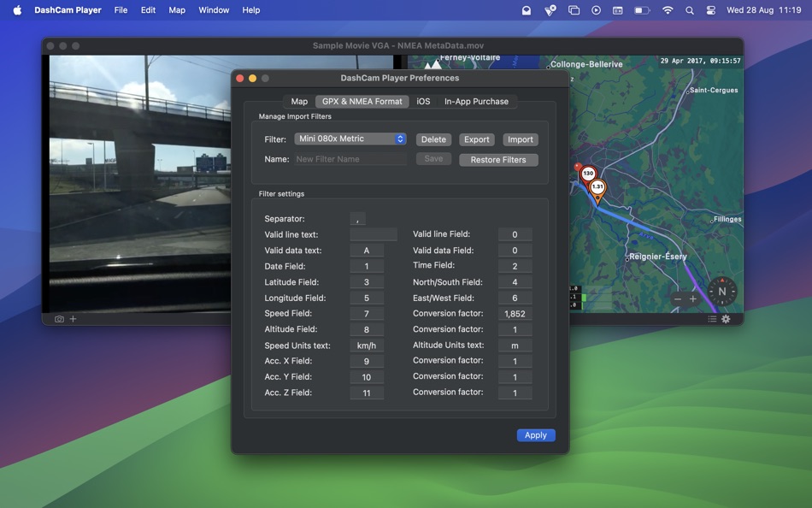This screenshot has width=812, height=508.
Task: Click the camera snapshot icon in player window
Action: 60,319
